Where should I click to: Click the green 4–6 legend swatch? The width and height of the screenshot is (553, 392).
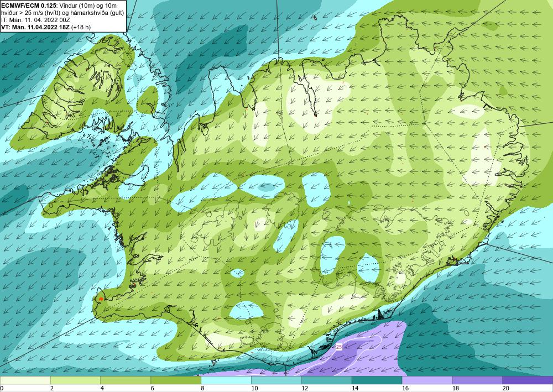coord(126,380)
